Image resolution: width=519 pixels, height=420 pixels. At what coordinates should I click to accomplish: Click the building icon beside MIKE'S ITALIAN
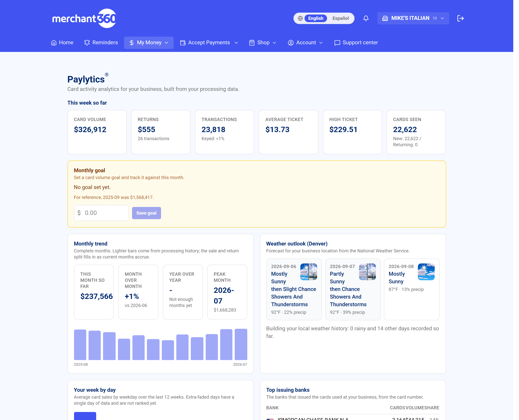pyautogui.click(x=385, y=18)
